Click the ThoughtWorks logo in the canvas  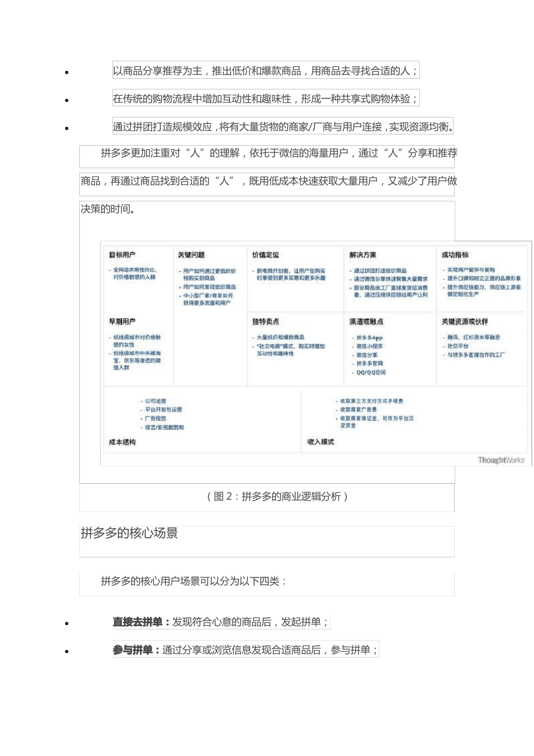click(x=501, y=460)
